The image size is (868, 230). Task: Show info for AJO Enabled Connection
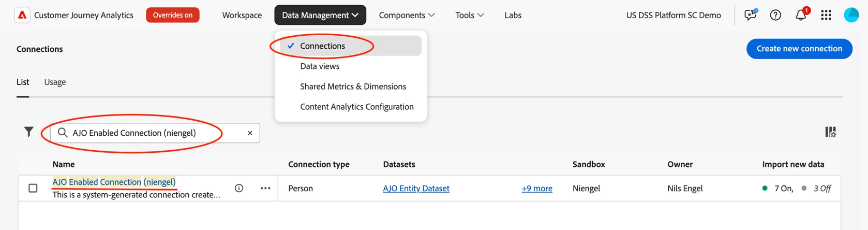[239, 188]
